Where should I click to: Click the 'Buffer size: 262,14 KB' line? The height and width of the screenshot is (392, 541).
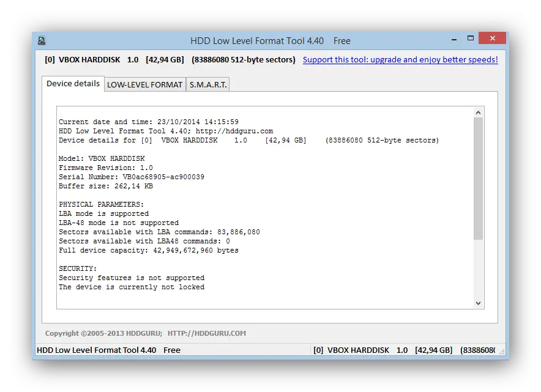pyautogui.click(x=106, y=186)
